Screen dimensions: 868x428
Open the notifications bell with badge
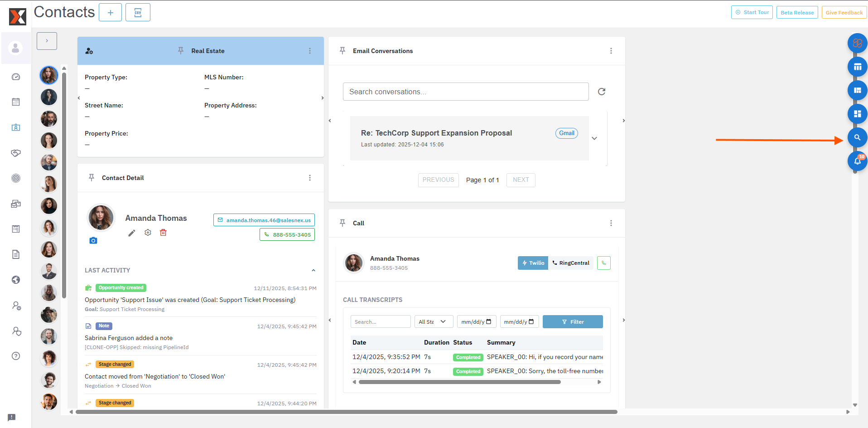point(857,161)
